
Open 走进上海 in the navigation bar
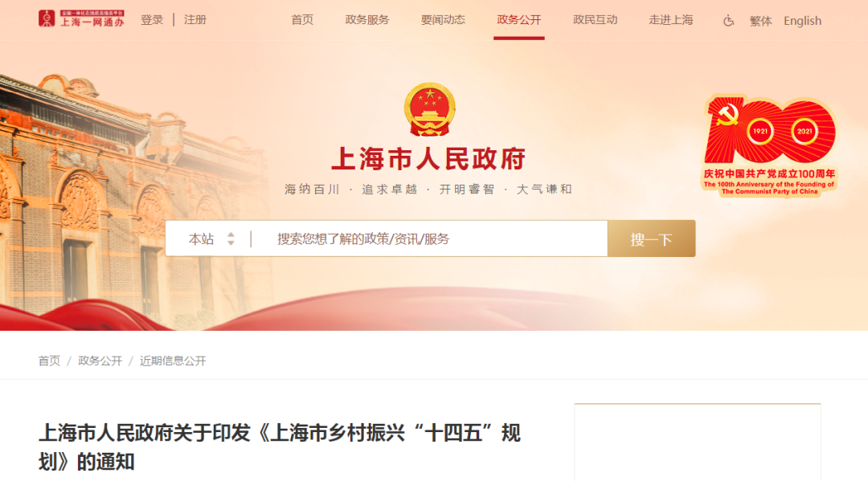pyautogui.click(x=671, y=20)
